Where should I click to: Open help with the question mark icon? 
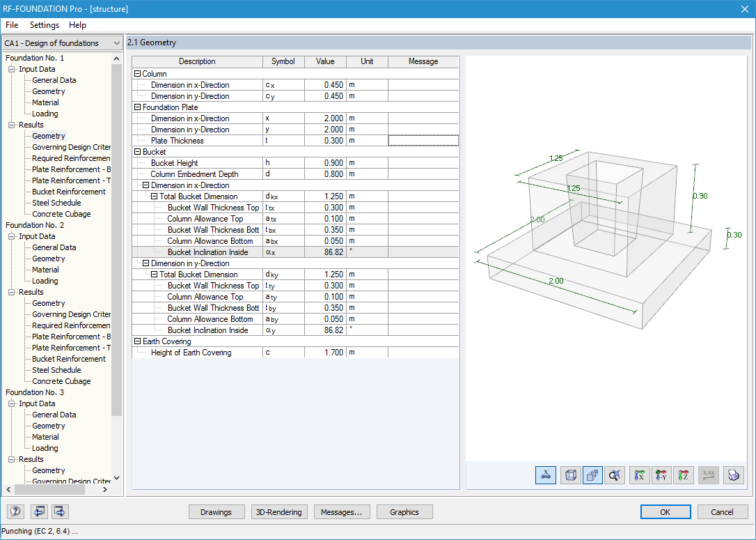15,511
